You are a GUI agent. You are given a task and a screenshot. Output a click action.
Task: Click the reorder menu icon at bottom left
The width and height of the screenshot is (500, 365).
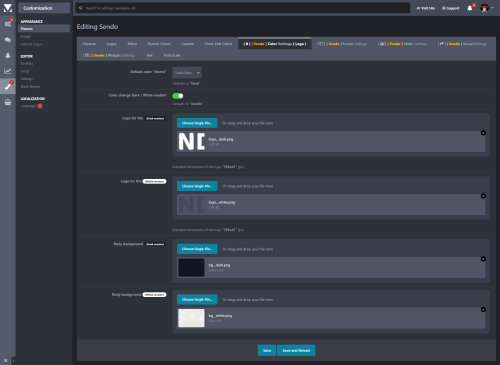click(x=6, y=360)
